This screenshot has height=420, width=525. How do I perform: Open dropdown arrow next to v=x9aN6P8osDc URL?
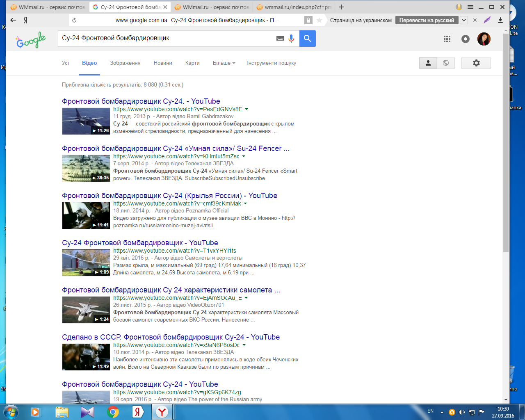click(x=244, y=345)
